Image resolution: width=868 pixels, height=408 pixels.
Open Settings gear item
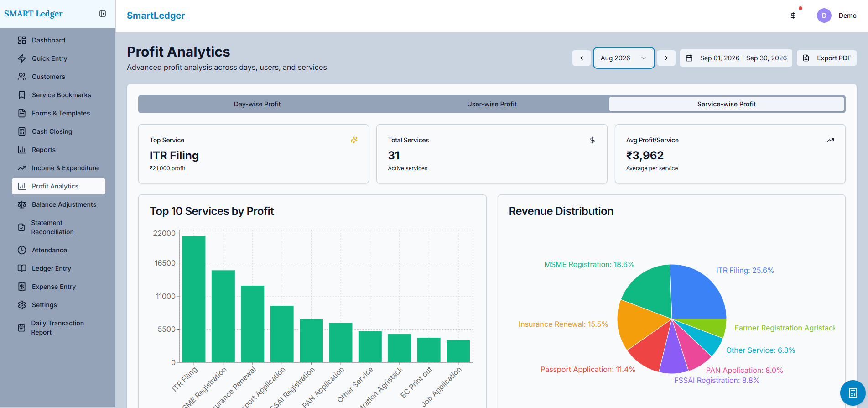58,305
